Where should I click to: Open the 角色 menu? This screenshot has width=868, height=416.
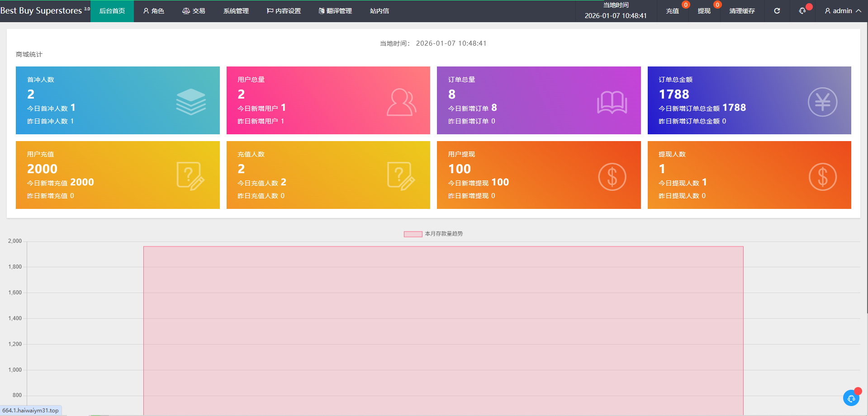pyautogui.click(x=154, y=11)
